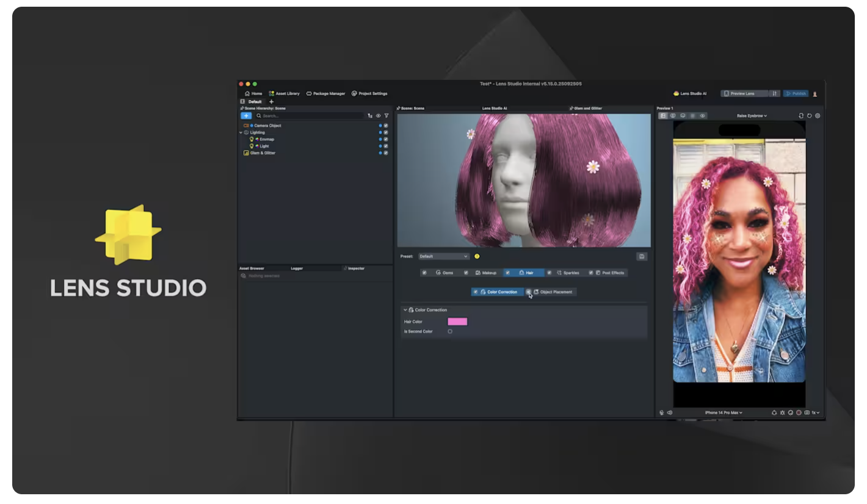Enable the Is Second Color checkbox

pos(450,331)
